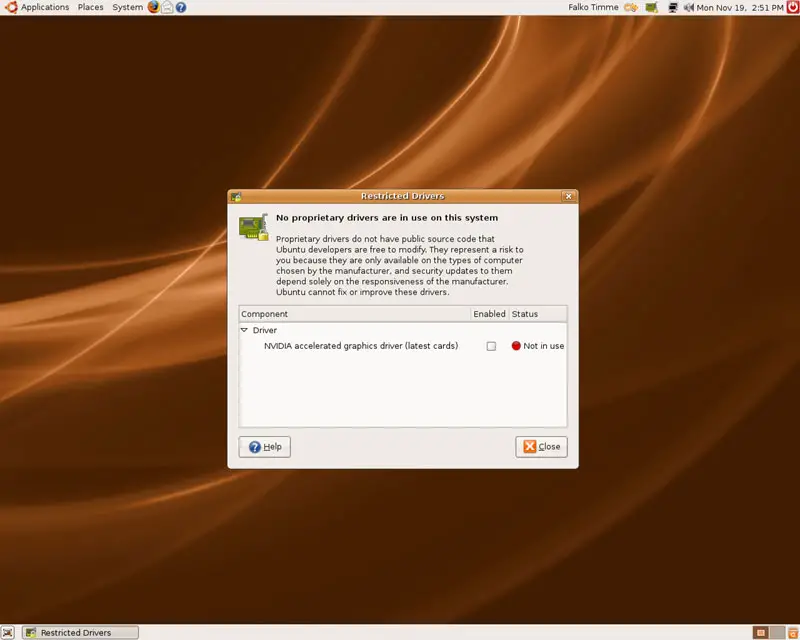800x640 pixels.
Task: Open the update notification tray icon
Action: tap(631, 7)
